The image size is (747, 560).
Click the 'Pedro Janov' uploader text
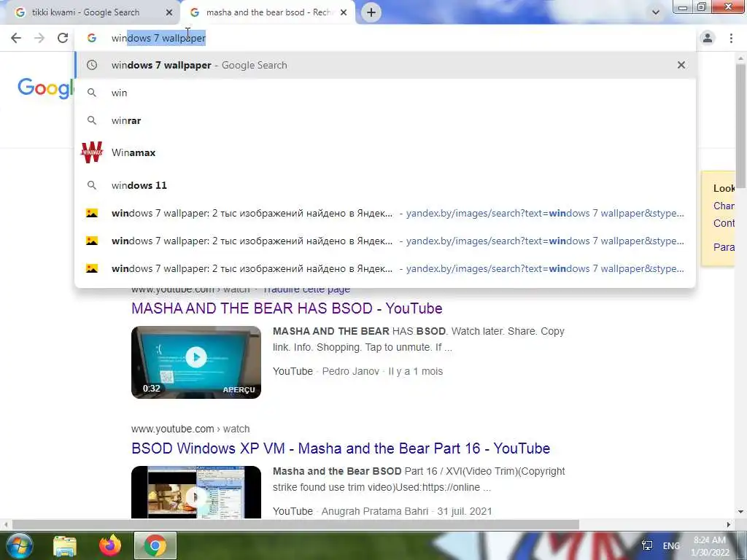[x=351, y=371]
